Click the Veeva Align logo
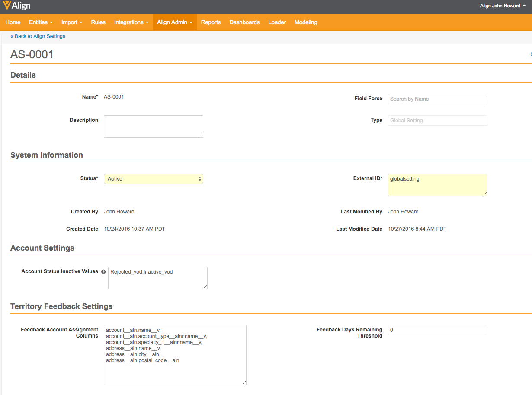532x395 pixels. pos(16,6)
